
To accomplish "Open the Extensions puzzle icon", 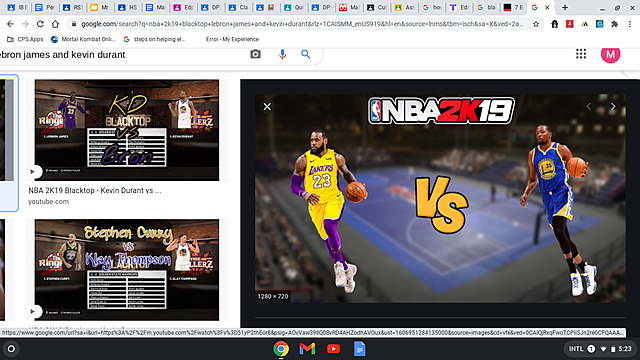I will pyautogui.click(x=614, y=24).
